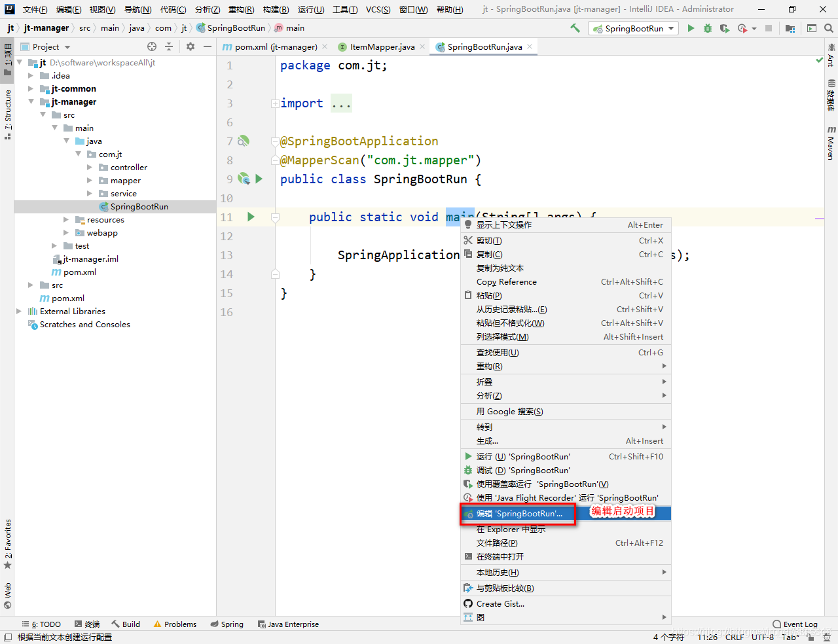
Task: Select 复制 in the context menu
Action: [566, 254]
